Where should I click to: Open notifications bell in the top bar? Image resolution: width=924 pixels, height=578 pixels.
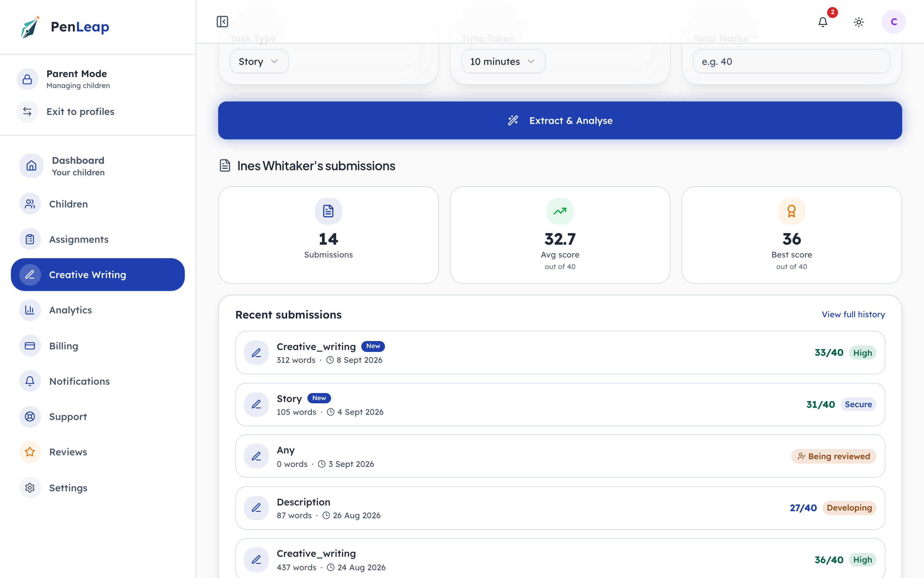[823, 22]
